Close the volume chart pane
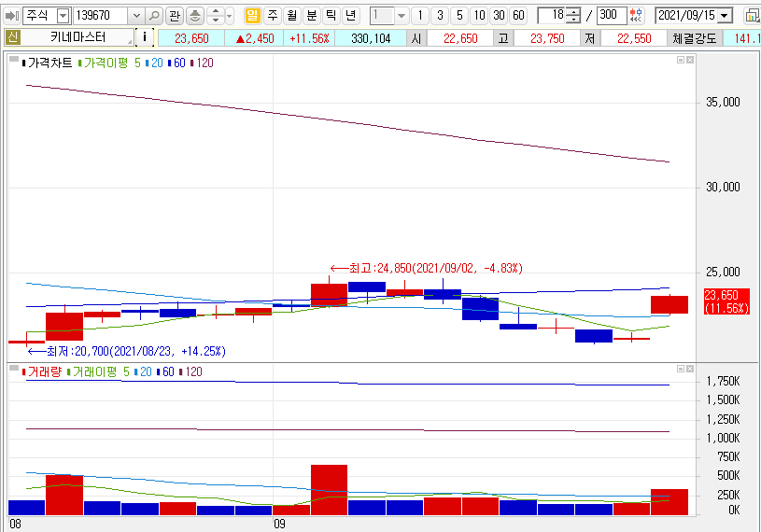This screenshot has height=532, width=761. [690, 369]
